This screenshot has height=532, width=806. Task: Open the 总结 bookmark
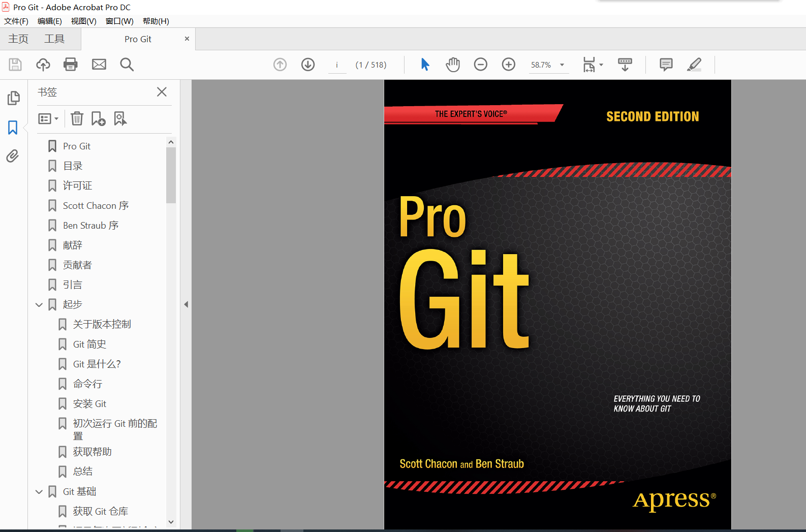pos(83,472)
